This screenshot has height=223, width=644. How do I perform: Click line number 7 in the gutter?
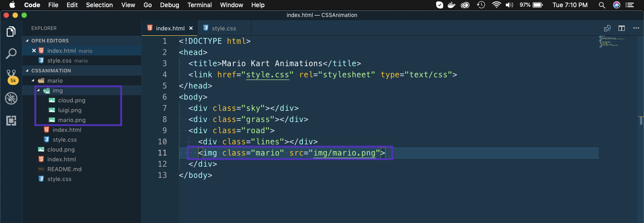164,108
